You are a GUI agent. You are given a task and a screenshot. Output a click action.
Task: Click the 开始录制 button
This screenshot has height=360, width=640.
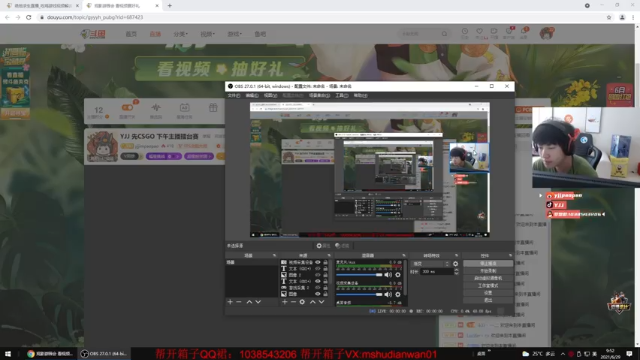pyautogui.click(x=488, y=271)
